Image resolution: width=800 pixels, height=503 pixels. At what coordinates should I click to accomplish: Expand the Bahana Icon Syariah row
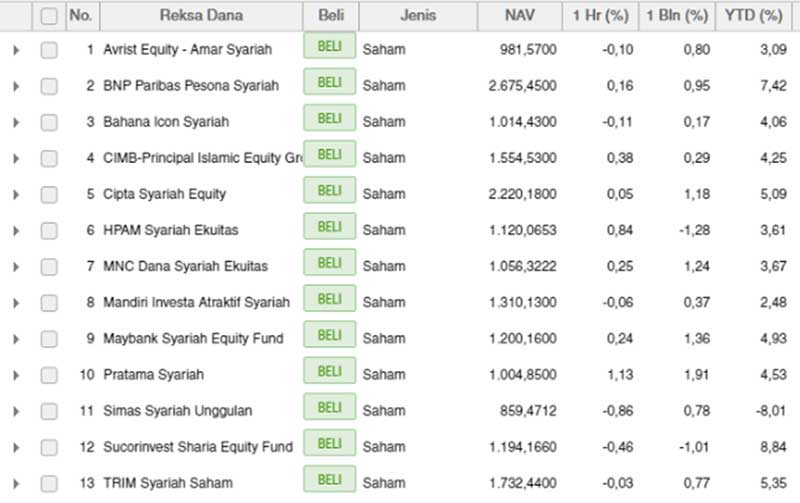16,122
